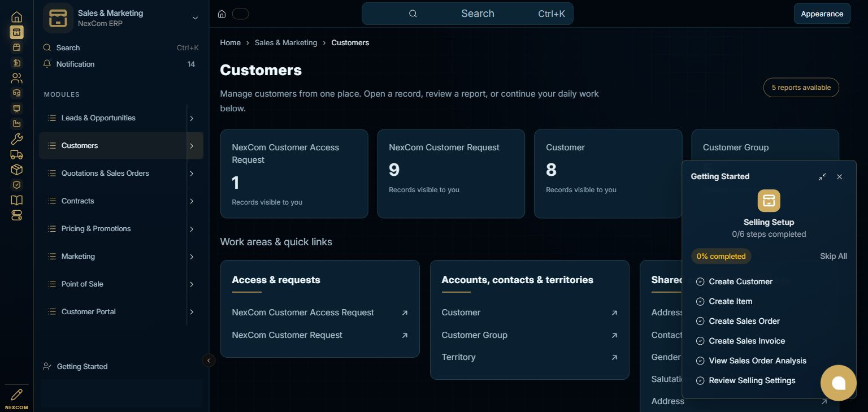Open the Customer Group quick link

pos(530,335)
